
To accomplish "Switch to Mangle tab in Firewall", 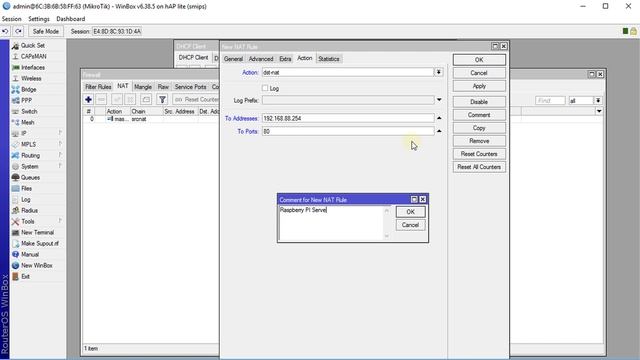I will [143, 87].
